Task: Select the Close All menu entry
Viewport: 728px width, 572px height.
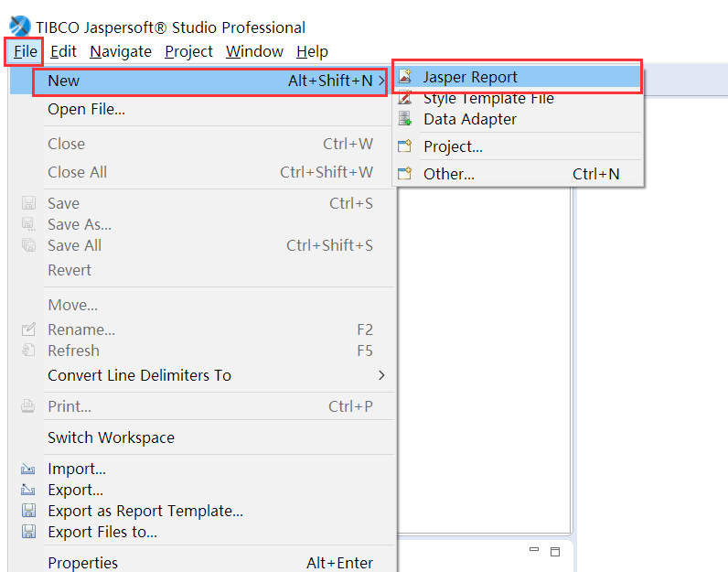Action: (203, 172)
